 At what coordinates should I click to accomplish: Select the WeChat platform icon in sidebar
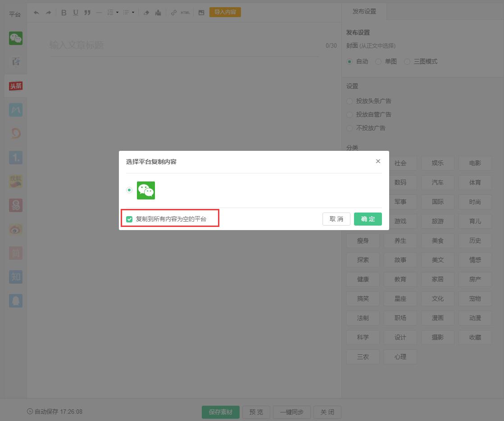15,38
